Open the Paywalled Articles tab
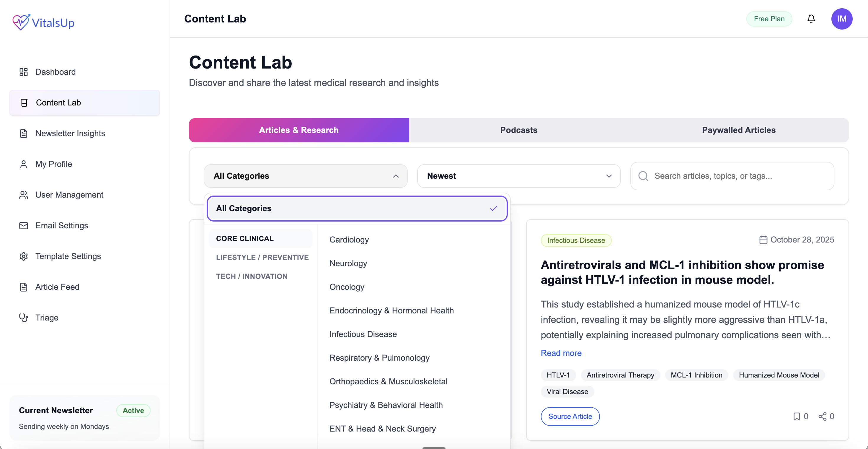This screenshot has height=449, width=868. pos(739,130)
